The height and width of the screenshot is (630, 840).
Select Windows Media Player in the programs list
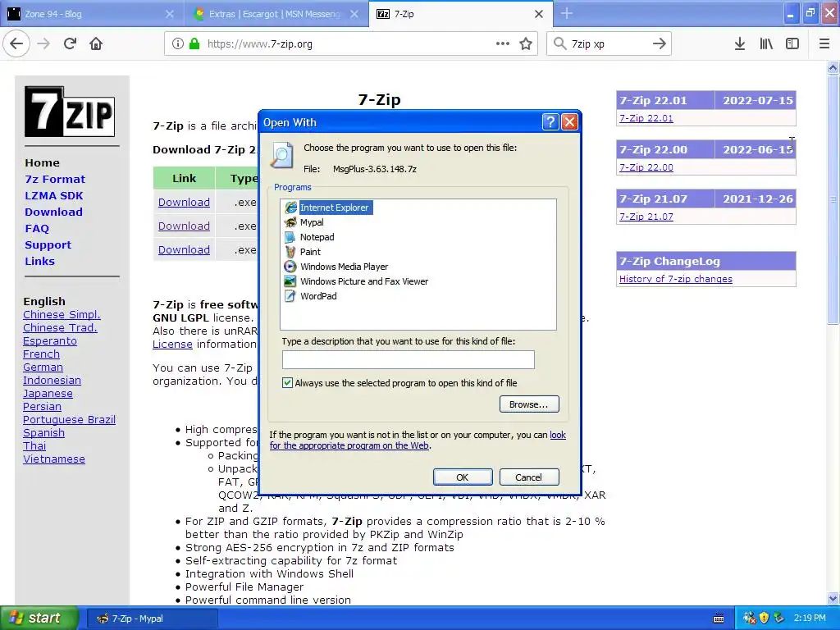336,267
